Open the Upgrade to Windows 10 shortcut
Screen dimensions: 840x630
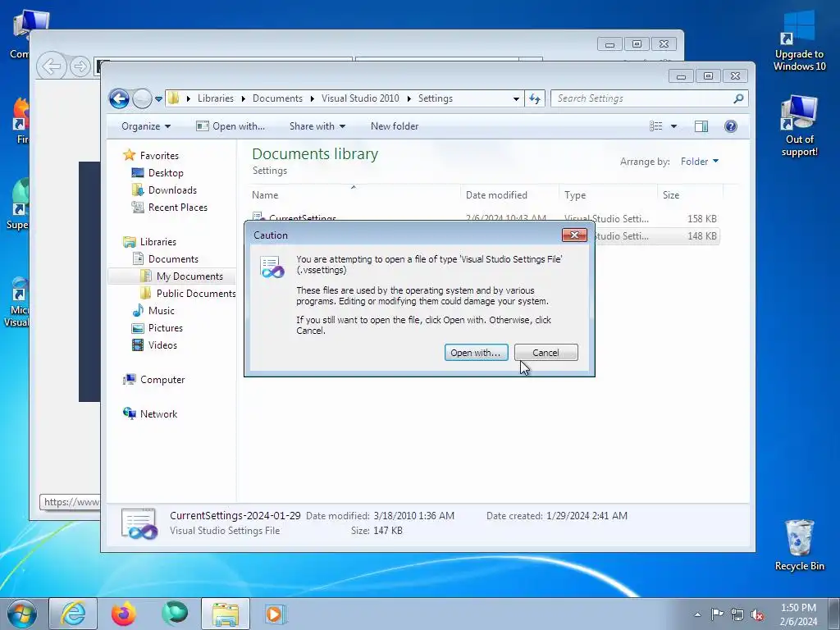tap(799, 41)
